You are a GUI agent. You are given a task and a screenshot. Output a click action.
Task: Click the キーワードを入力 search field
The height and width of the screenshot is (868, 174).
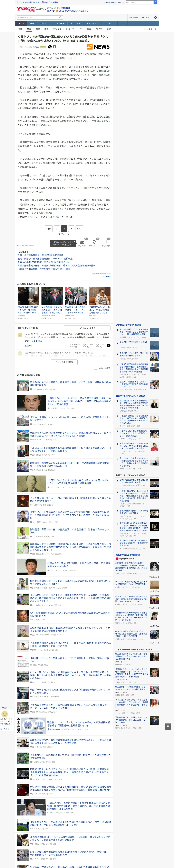(38, 18)
